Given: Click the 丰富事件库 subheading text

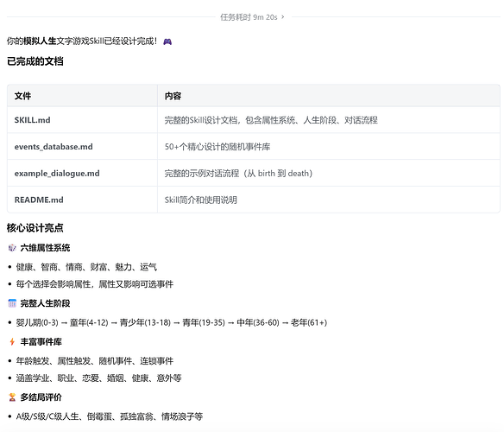Looking at the screenshot, I should click(41, 342).
